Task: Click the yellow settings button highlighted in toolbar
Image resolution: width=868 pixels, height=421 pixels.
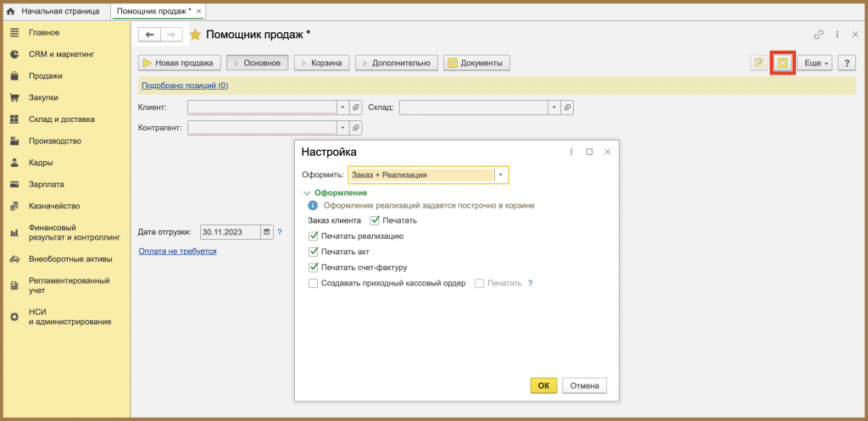Action: 782,63
